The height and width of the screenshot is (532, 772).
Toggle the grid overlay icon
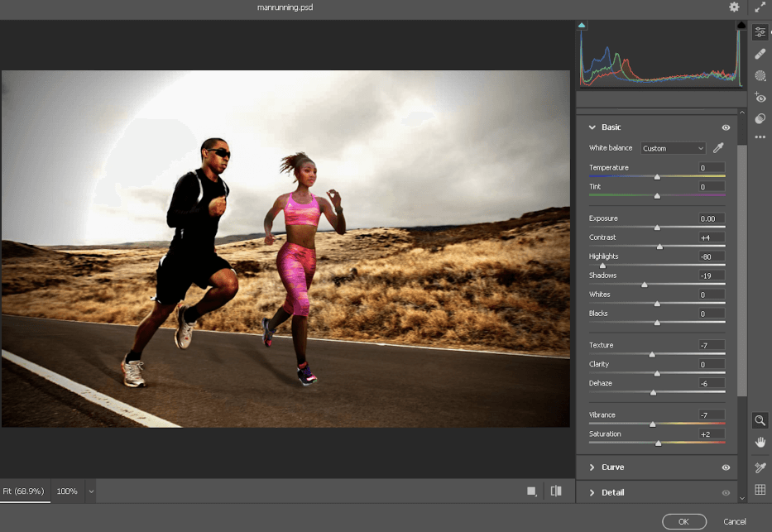760,490
